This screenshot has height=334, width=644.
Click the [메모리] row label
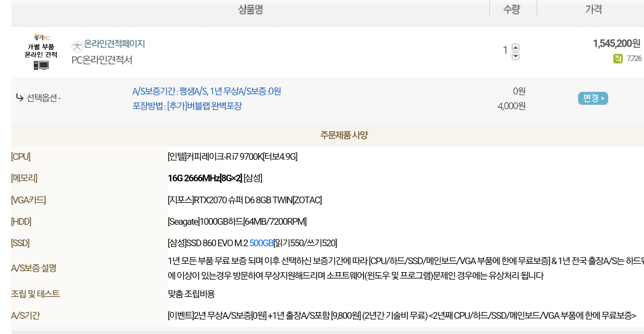[x=24, y=178]
